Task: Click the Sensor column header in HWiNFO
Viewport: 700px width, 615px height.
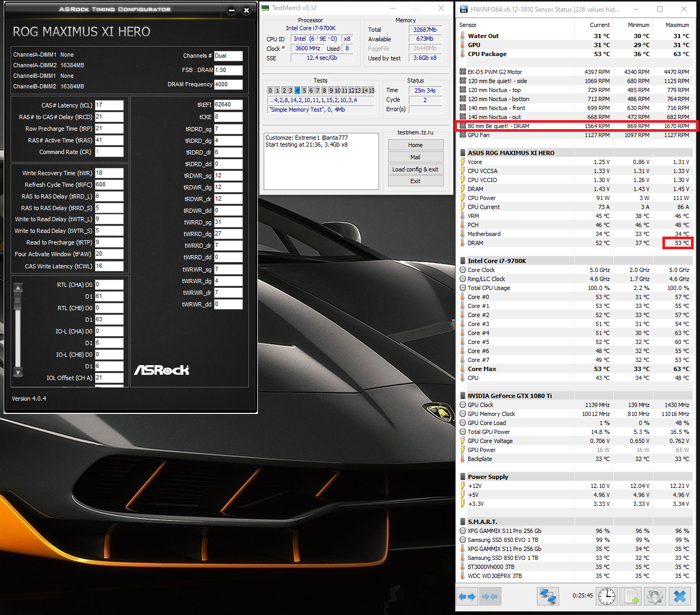Action: tap(468, 25)
